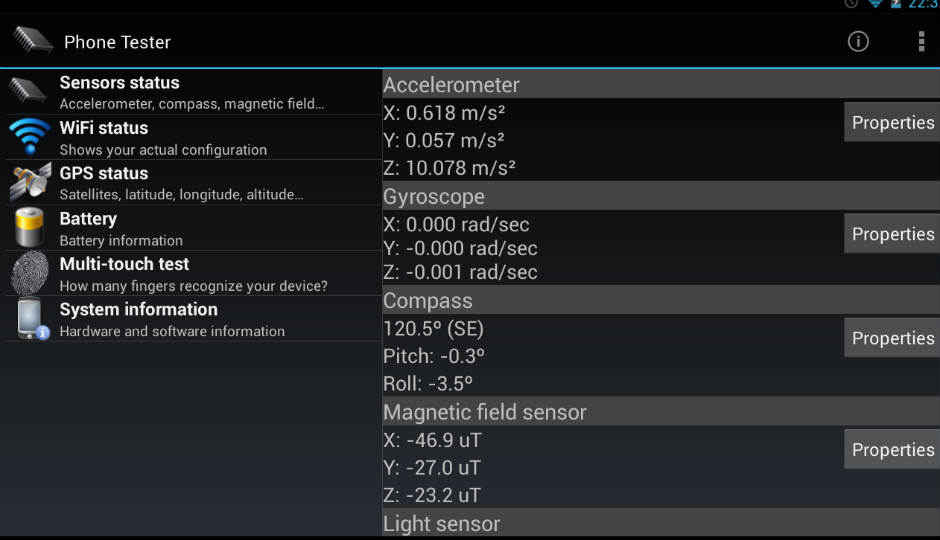This screenshot has width=940, height=540.
Task: Tap the Phone Tester chip icon
Action: 34,41
